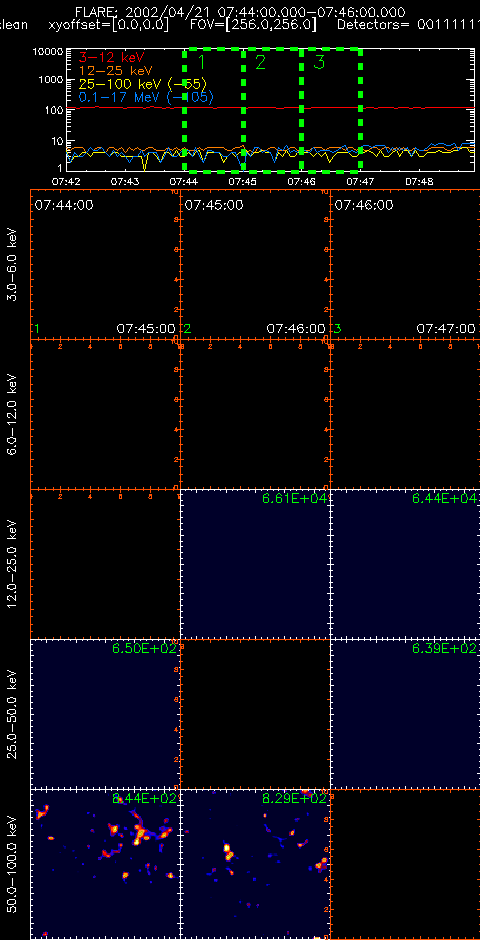The width and height of the screenshot is (480, 940).
Task: Open the 25-50 keV panel labeled 6.50E+02
Action: click(x=105, y=714)
